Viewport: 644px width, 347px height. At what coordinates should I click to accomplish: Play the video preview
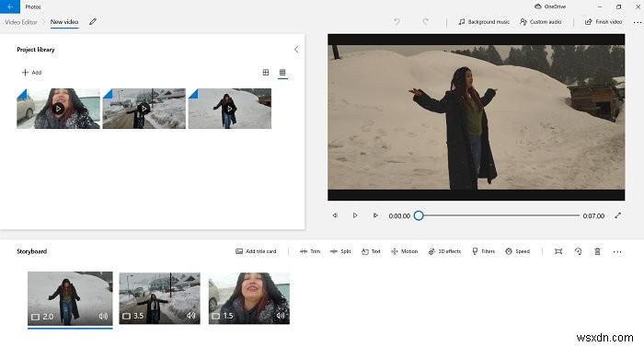355,215
